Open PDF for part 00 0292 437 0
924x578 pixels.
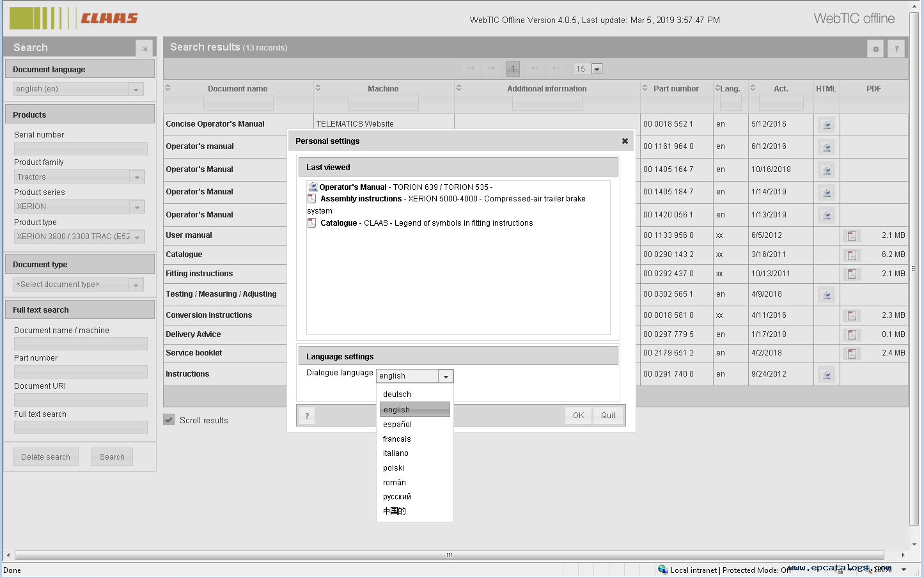(x=852, y=274)
